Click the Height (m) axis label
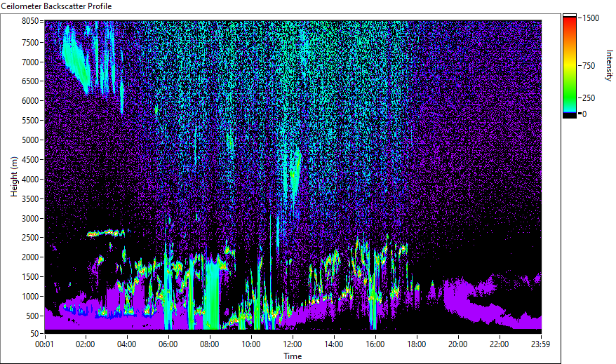616x364 pixels. 14,177
